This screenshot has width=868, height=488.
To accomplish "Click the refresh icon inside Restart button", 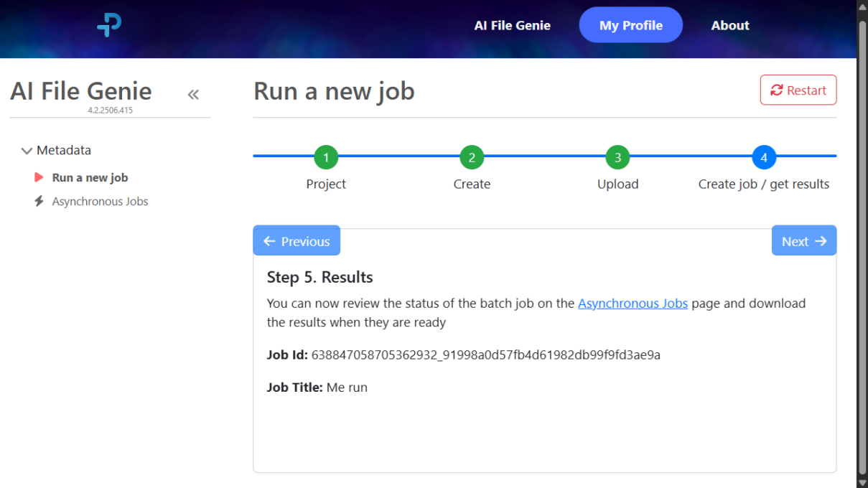I will pyautogui.click(x=776, y=90).
